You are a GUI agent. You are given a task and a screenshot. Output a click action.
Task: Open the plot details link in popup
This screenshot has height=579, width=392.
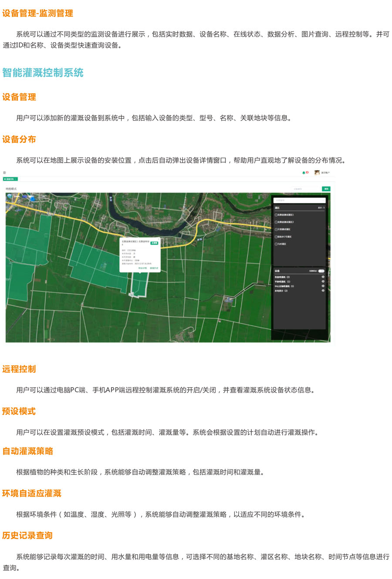tap(142, 268)
